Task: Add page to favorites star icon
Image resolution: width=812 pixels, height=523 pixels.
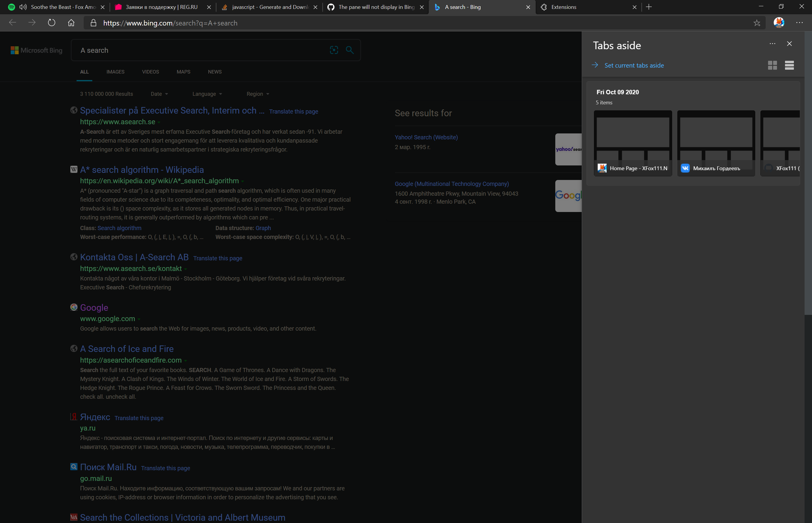Action: 757,23
